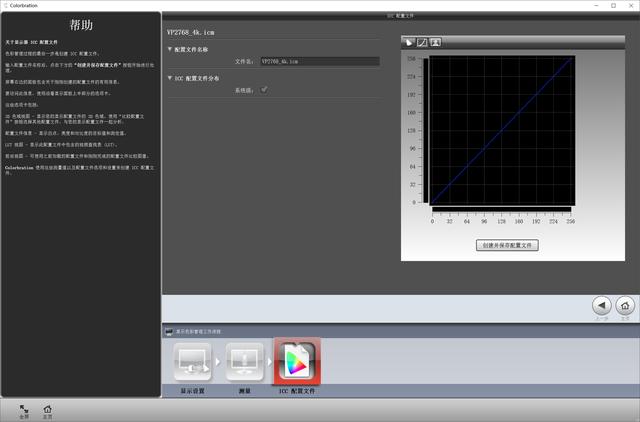Collapse the ICC 配置文件分布 section
The width and height of the screenshot is (640, 422).
pos(170,78)
